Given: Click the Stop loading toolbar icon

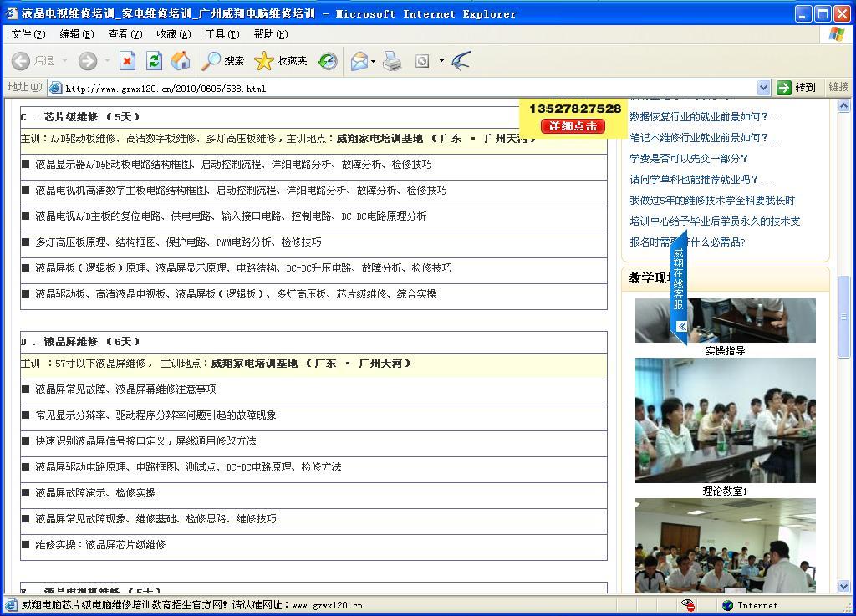Looking at the screenshot, I should (127, 61).
